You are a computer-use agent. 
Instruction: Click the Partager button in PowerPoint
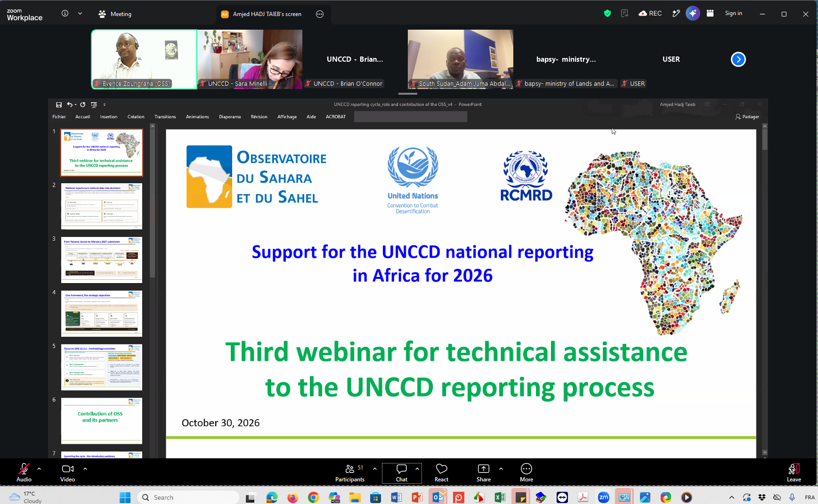tap(747, 117)
